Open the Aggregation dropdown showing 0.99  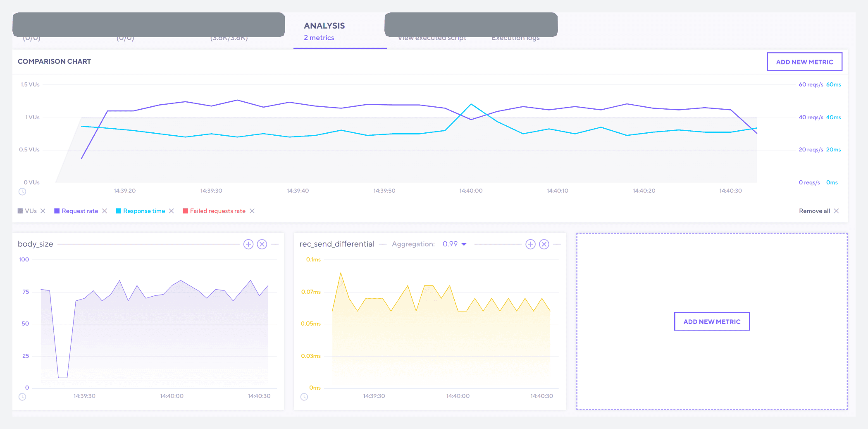point(455,244)
